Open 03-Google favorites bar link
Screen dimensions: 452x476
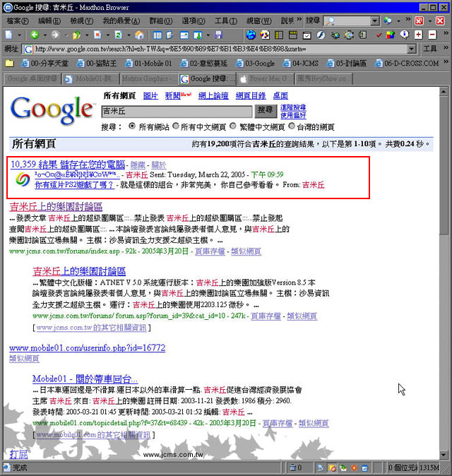256,63
